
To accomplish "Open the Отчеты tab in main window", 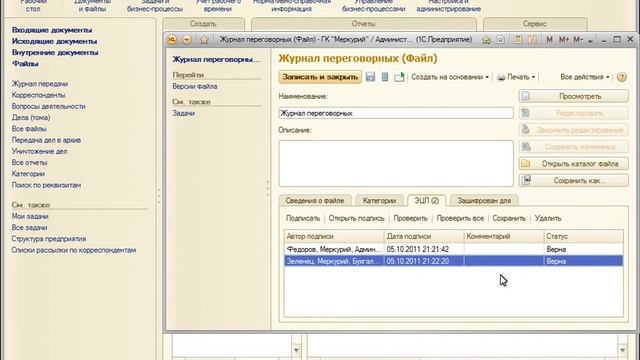I will coord(364,24).
